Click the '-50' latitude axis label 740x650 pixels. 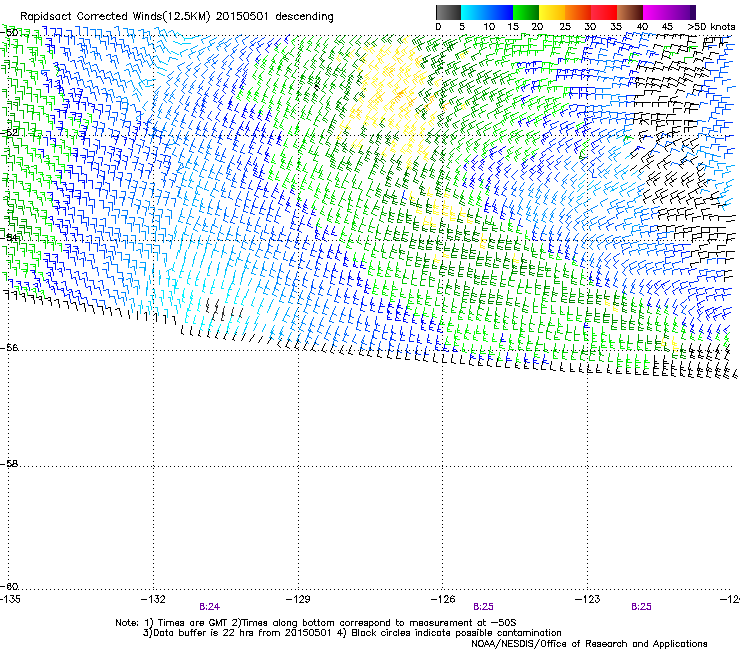point(9,33)
